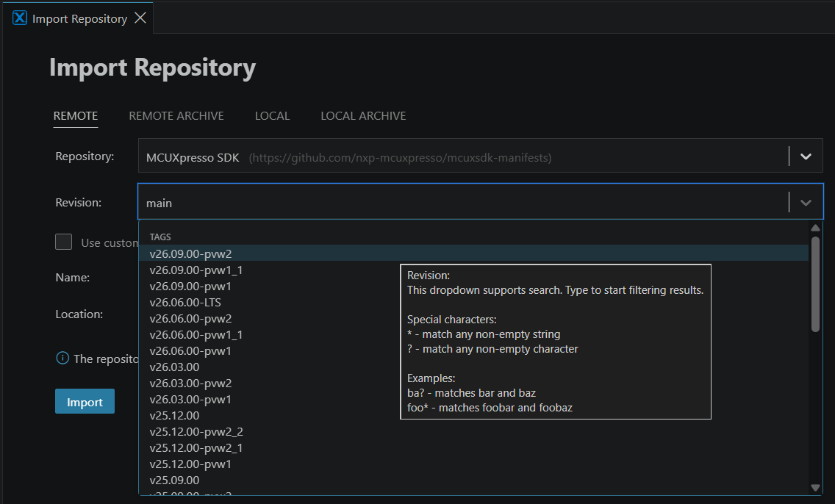Select tag v25.12.00-pvw2_1
The image size is (835, 504).
pos(473,447)
